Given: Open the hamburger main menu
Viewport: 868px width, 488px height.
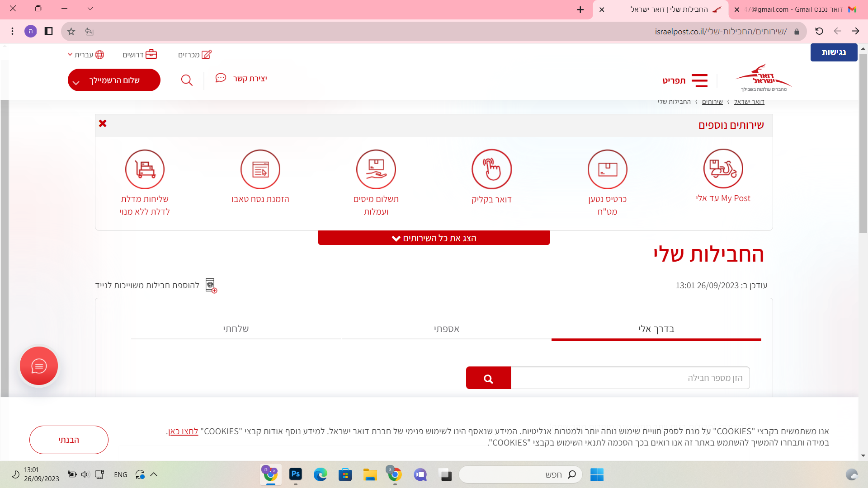Looking at the screenshot, I should (699, 80).
